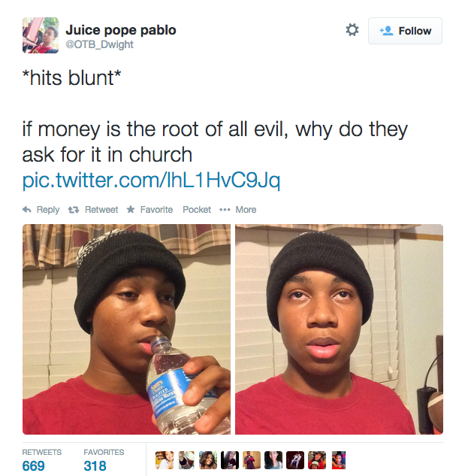Click the @OTB_Dwight handle

click(x=99, y=44)
